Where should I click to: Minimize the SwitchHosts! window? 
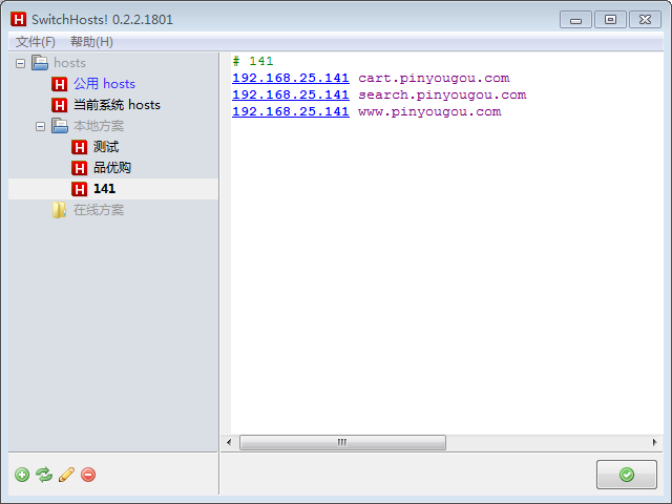point(576,20)
